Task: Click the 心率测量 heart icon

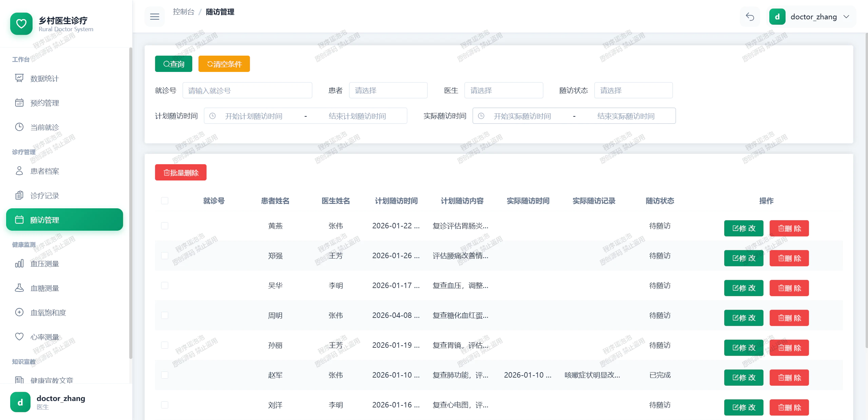Action: click(19, 337)
